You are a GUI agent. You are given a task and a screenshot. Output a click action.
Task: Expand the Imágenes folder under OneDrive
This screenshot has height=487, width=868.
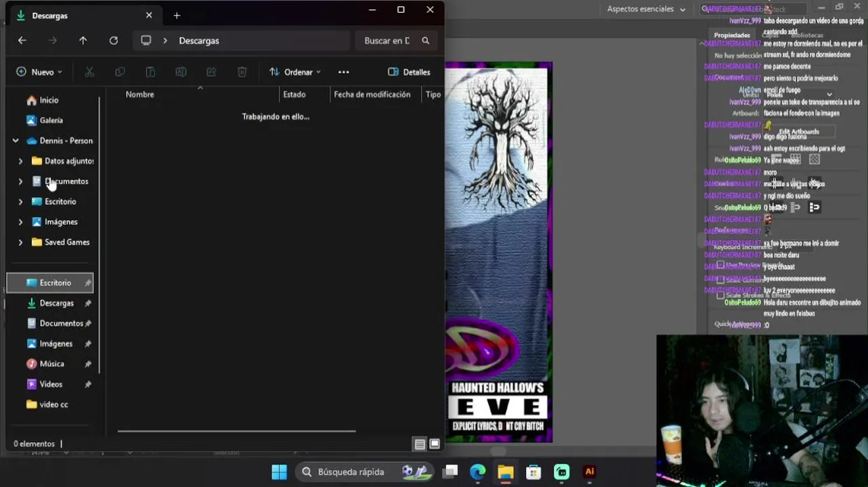(x=20, y=222)
